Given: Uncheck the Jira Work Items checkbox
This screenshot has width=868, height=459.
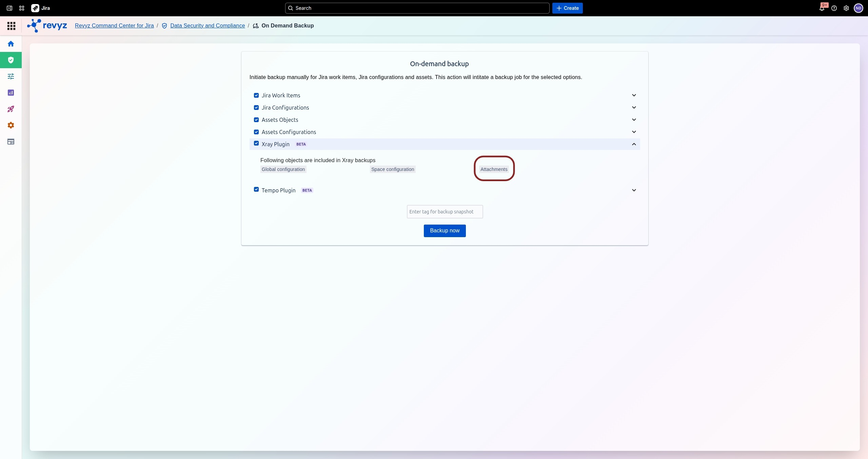Looking at the screenshot, I should (256, 95).
